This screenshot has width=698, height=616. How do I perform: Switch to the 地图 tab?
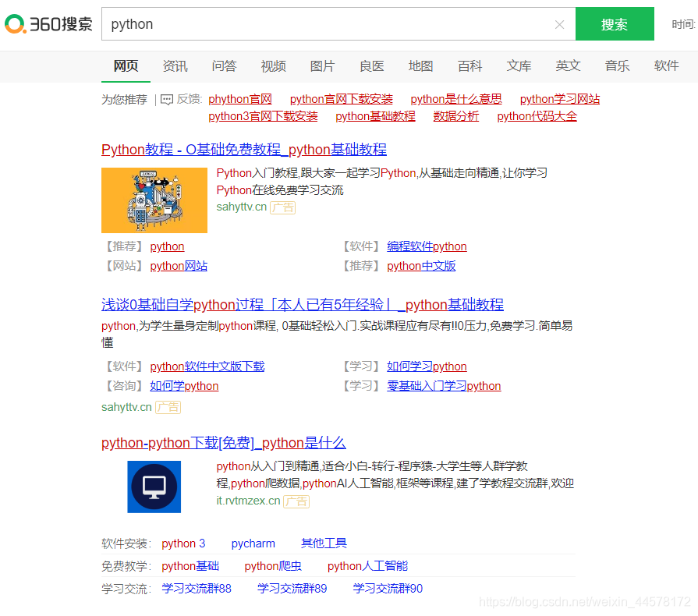click(x=420, y=66)
